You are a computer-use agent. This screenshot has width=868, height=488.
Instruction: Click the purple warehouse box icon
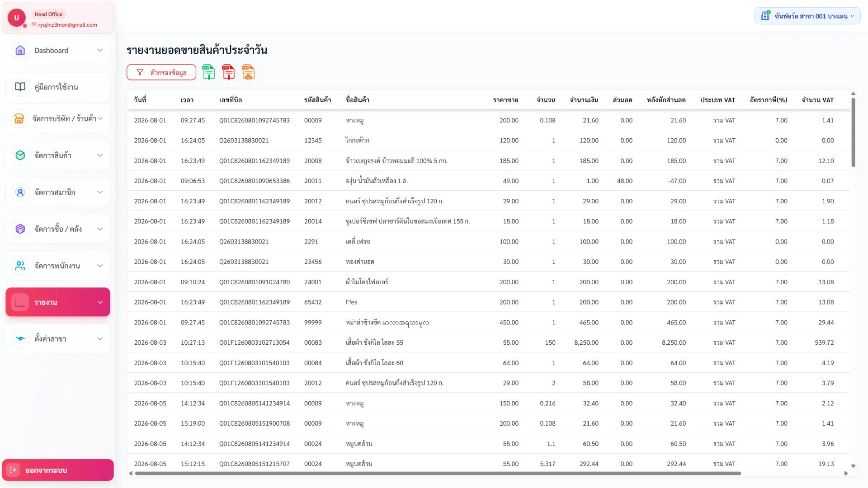[x=20, y=229]
